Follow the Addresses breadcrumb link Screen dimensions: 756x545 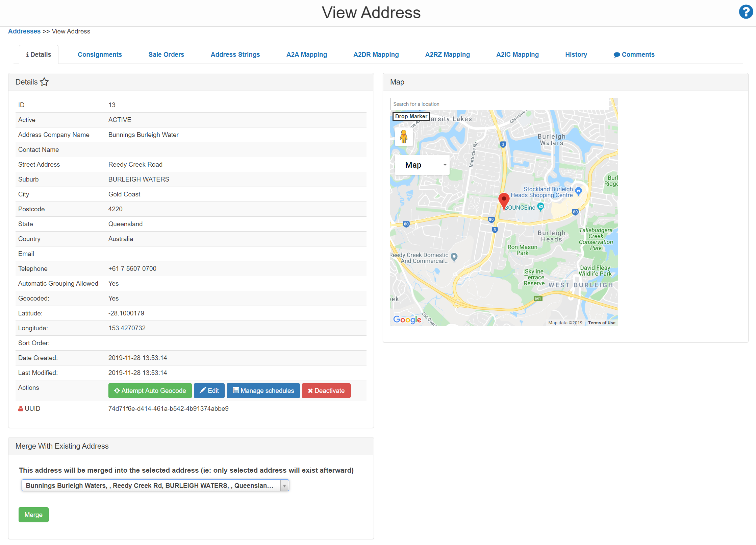click(24, 31)
